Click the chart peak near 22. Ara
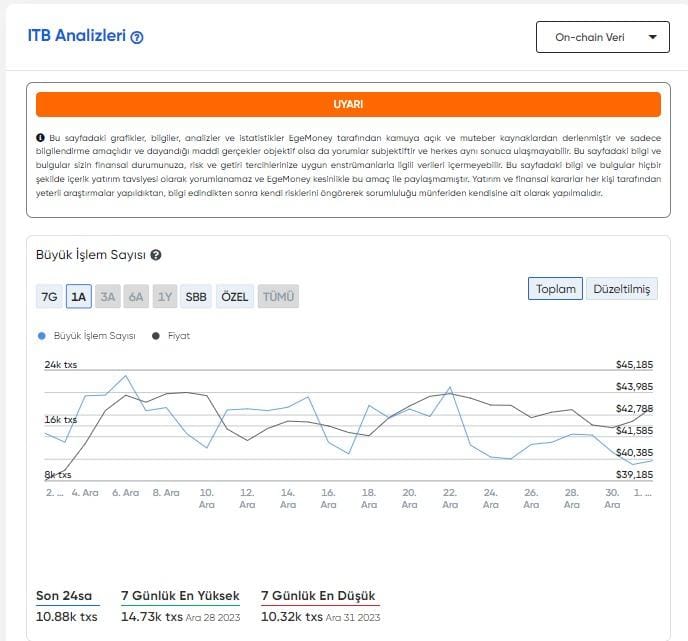Screen dimensions: 688x641 point(450,387)
